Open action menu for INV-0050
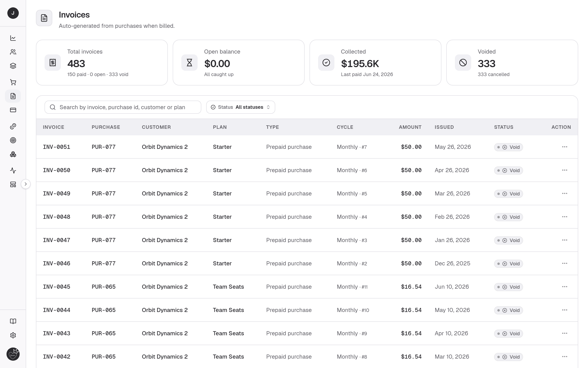The image size is (588, 368). point(565,170)
